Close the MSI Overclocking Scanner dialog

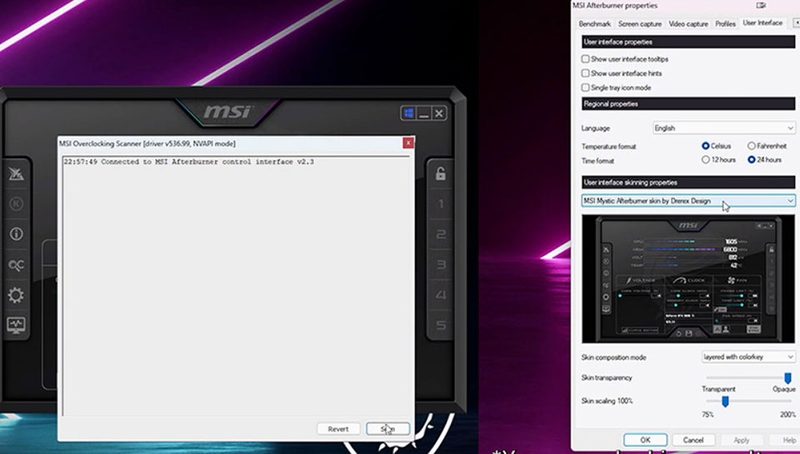pyautogui.click(x=408, y=143)
